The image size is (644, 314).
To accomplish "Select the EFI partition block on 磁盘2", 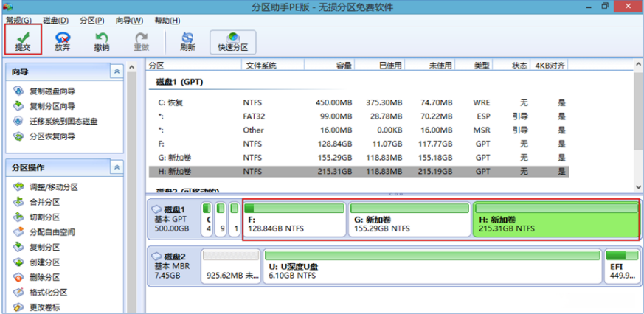I will pyautogui.click(x=622, y=266).
